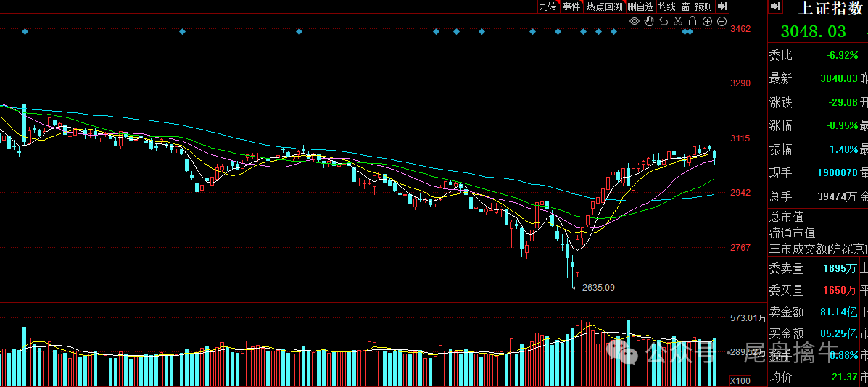Image resolution: width=868 pixels, height=387 pixels.
Task: Toggle the padlock lock icon
Action: [693, 22]
